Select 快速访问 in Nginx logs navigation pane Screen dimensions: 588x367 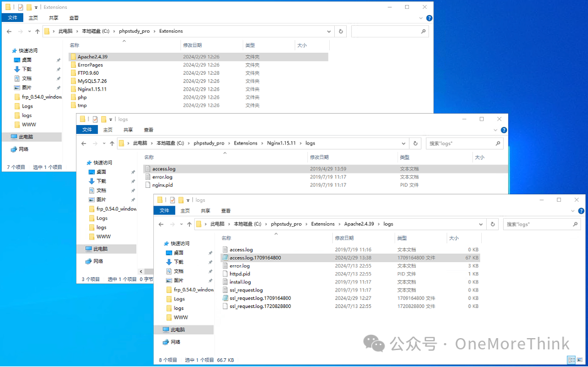click(x=103, y=163)
